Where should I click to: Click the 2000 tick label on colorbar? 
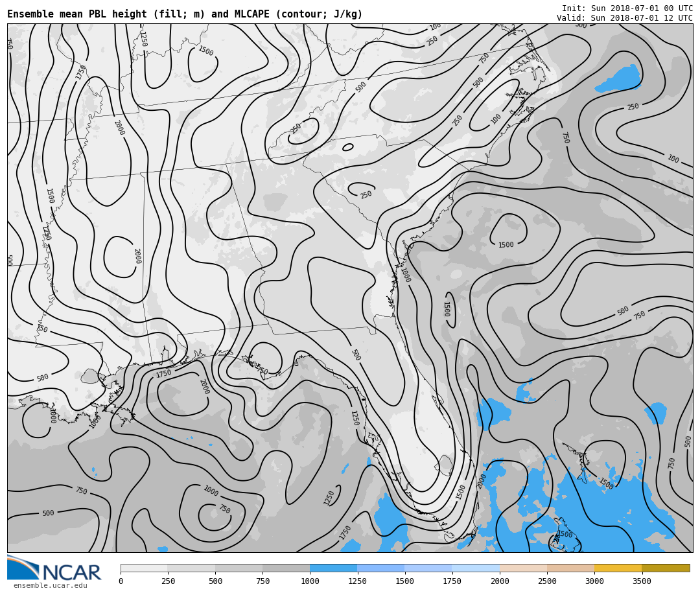pos(500,581)
